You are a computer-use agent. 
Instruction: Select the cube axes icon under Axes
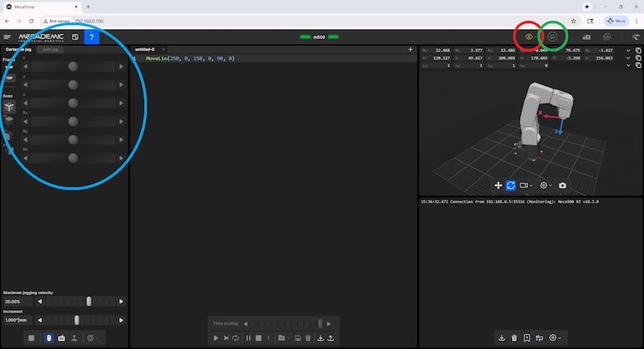pos(9,107)
